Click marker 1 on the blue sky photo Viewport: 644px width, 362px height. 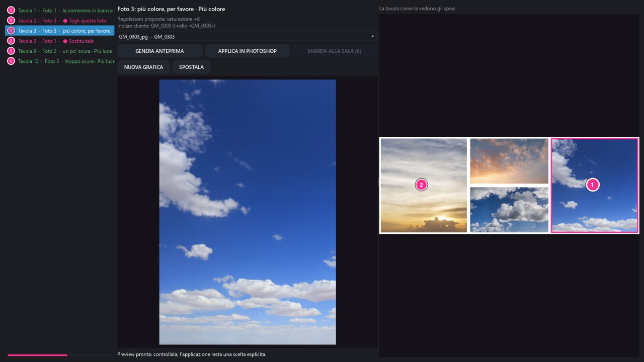(x=593, y=185)
